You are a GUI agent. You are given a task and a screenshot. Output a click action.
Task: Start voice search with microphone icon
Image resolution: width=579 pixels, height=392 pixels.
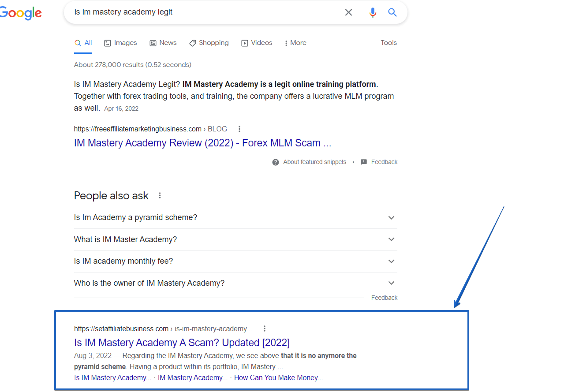373,12
